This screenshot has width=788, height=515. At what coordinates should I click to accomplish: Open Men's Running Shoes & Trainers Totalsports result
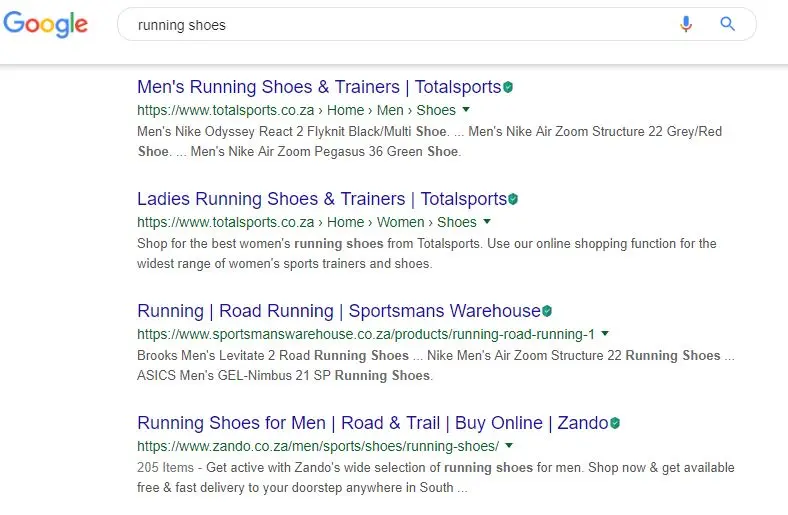(318, 87)
